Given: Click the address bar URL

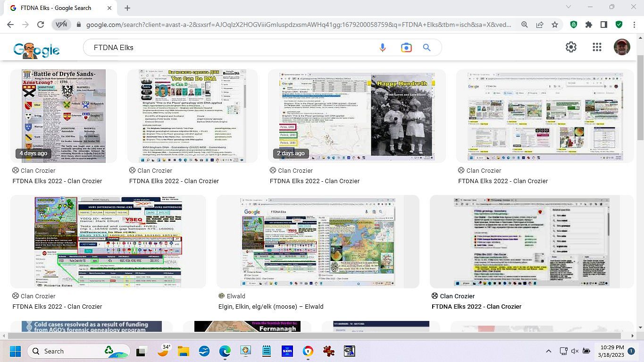Looking at the screenshot, I should tap(298, 25).
